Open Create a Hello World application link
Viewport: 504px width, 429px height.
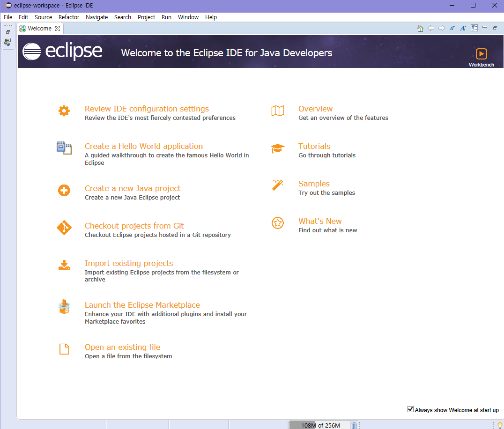click(144, 146)
